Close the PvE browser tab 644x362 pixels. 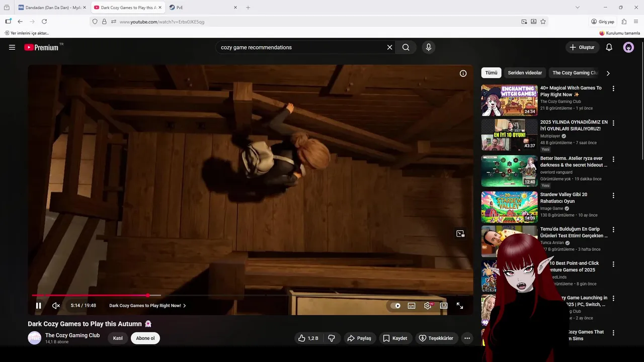[x=235, y=8]
